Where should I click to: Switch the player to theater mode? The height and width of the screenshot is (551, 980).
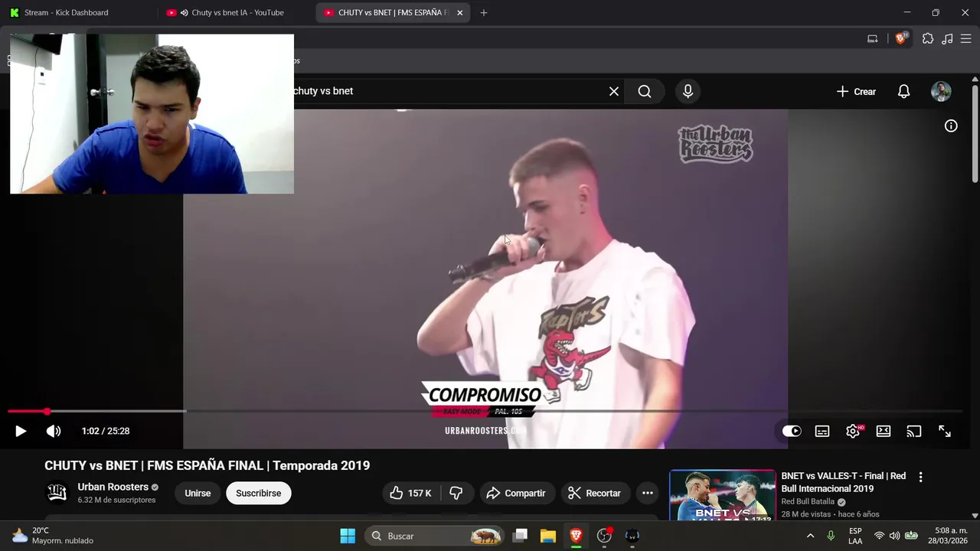(884, 432)
